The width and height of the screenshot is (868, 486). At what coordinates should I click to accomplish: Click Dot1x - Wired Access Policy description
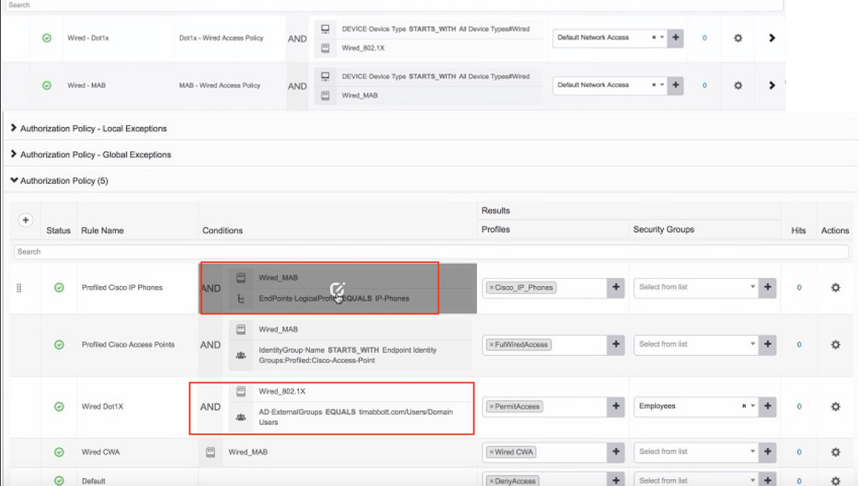(221, 38)
